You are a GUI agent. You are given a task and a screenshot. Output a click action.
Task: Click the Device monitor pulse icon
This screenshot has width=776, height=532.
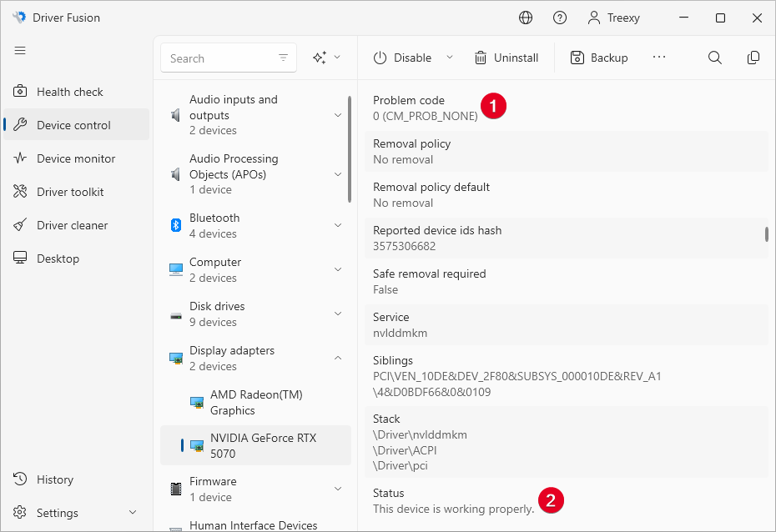(20, 158)
